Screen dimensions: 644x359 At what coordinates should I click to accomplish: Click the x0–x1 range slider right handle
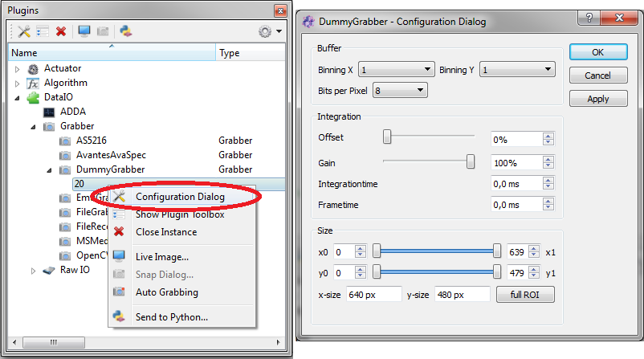click(x=496, y=251)
